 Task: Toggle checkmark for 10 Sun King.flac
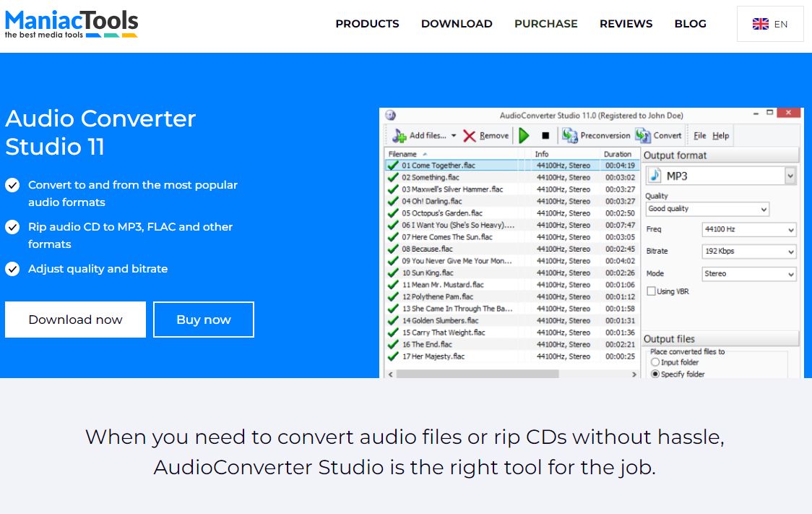[393, 273]
